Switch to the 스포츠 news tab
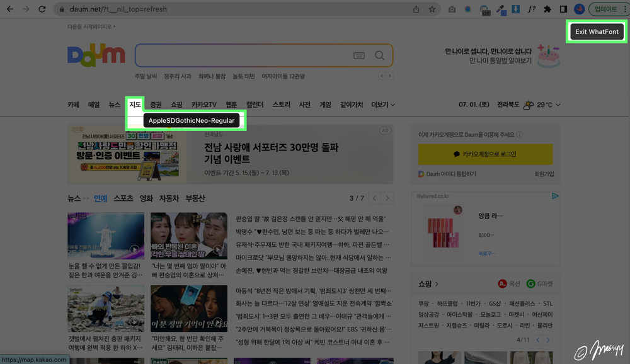Screen dimensions: 630x364 tap(123, 198)
